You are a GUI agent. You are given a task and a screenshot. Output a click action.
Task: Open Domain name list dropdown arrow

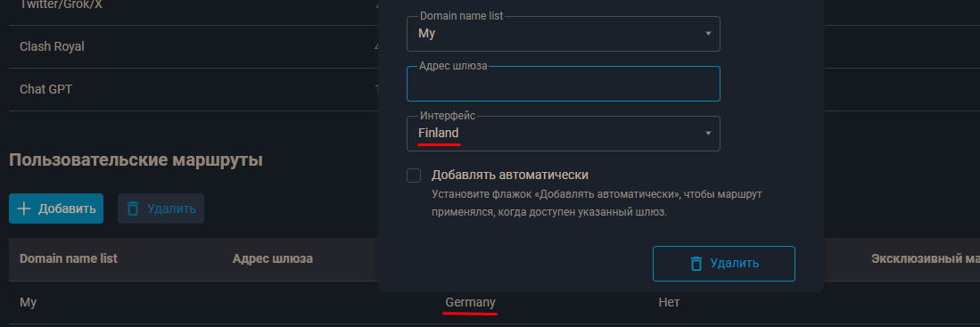coord(708,34)
